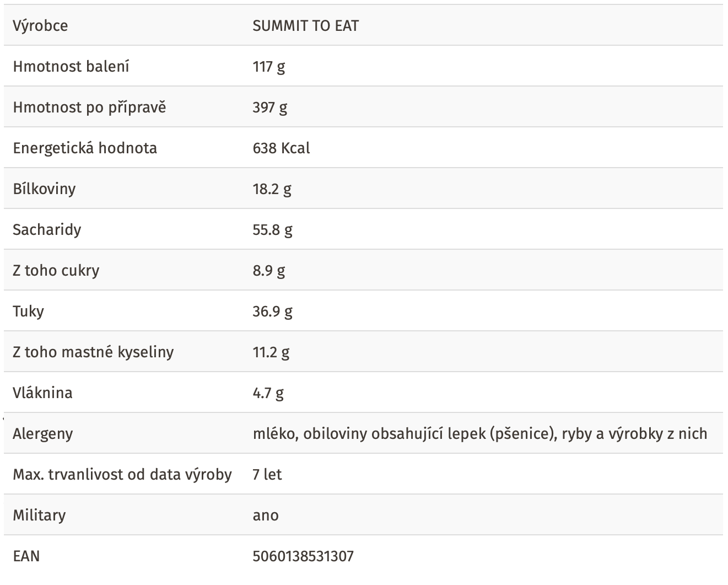Click the 117 g package weight value

click(269, 67)
